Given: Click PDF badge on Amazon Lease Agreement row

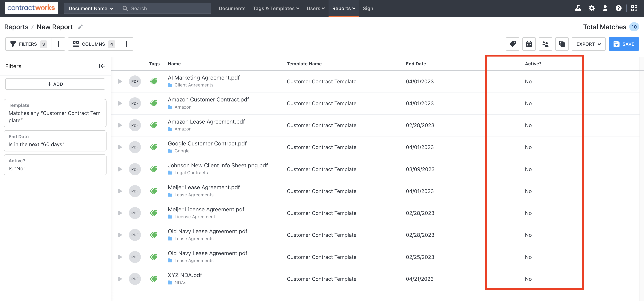Looking at the screenshot, I should [x=135, y=125].
